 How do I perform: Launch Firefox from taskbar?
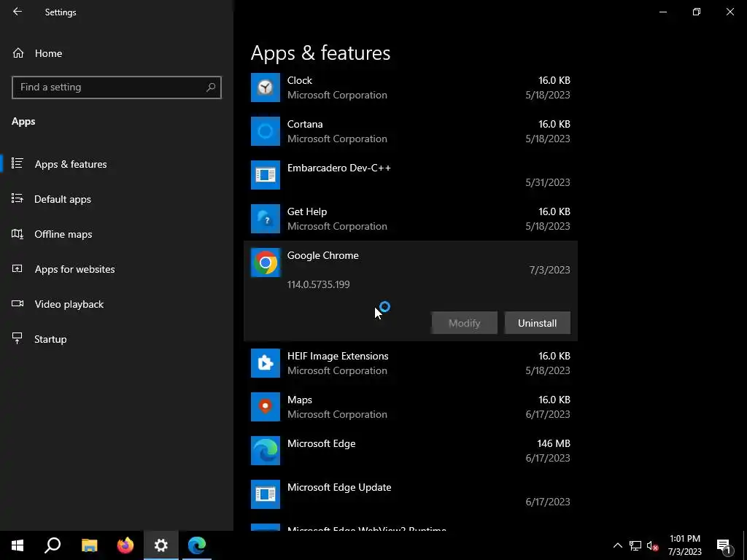[125, 545]
